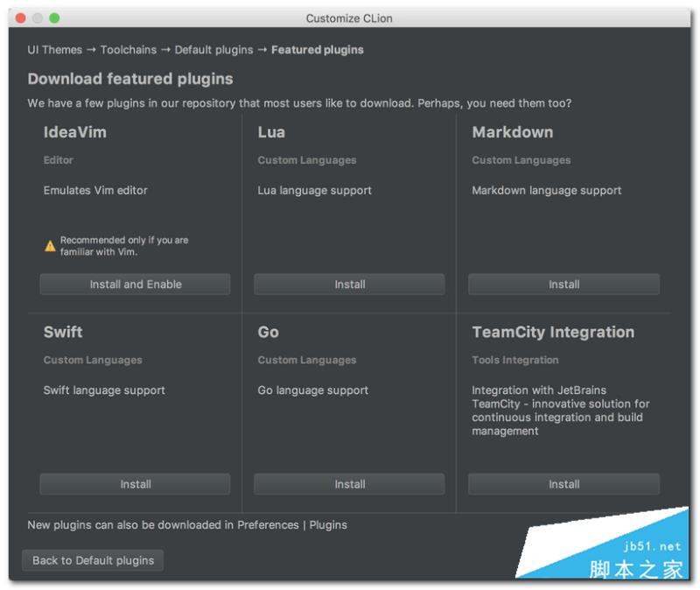Click the 'Customize CLion' window title
This screenshot has width=700, height=590.
click(349, 18)
